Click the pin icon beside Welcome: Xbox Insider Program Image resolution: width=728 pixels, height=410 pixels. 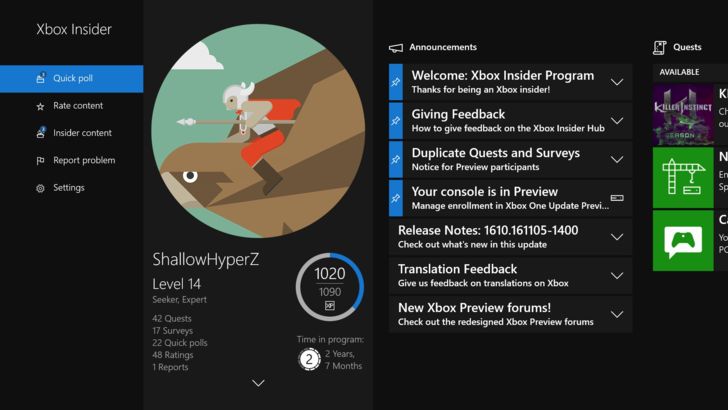[396, 82]
